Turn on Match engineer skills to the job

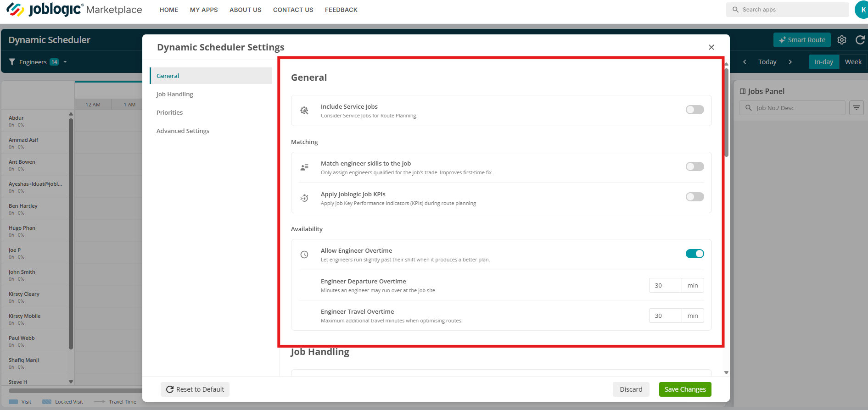[x=695, y=166]
